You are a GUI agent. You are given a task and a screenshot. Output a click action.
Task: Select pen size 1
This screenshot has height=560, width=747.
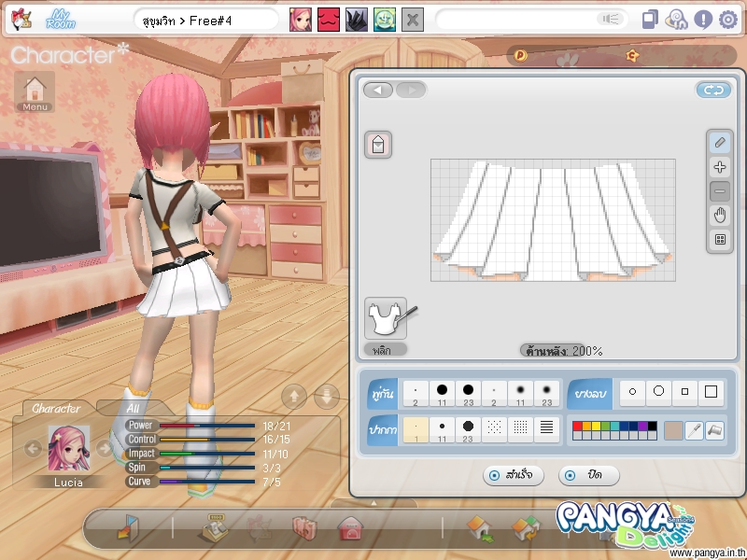click(x=416, y=430)
